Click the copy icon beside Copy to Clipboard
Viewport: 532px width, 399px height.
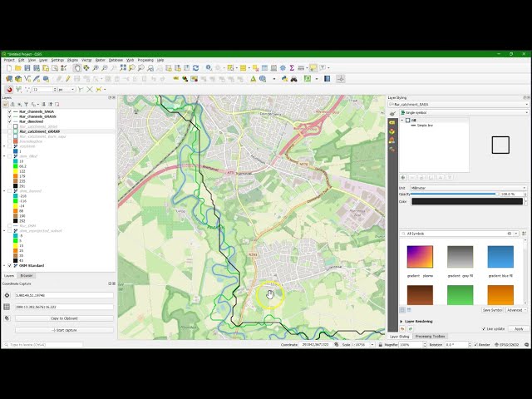click(7, 318)
